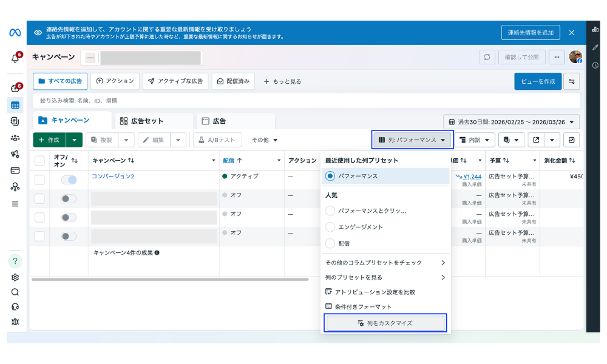607x364 pixels.
Task: Click the search magnifier in sidebar
Action: pyautogui.click(x=15, y=292)
